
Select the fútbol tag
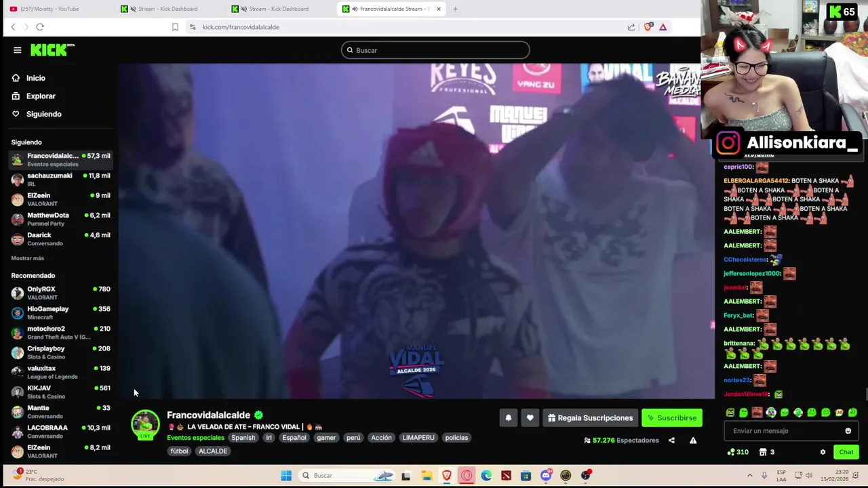tap(179, 451)
